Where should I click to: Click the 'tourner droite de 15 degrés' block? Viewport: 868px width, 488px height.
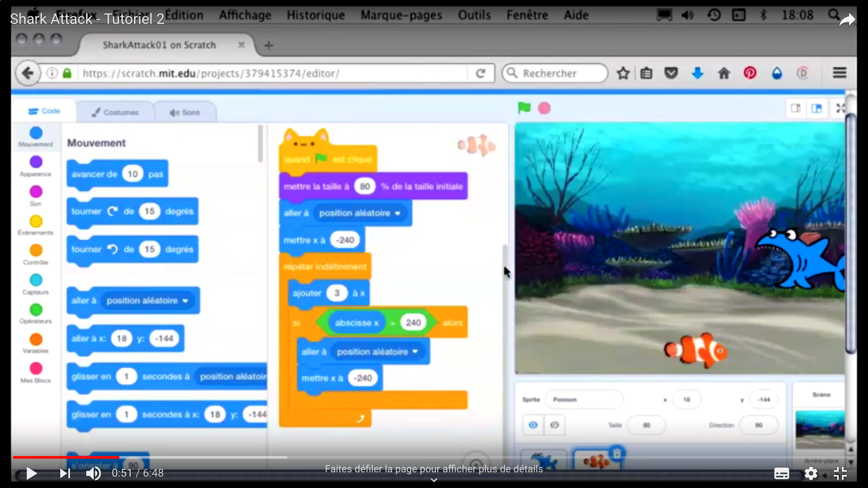pos(132,211)
